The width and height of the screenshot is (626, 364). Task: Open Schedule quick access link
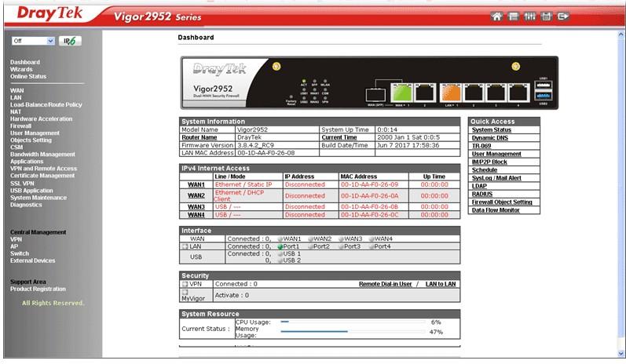485,169
